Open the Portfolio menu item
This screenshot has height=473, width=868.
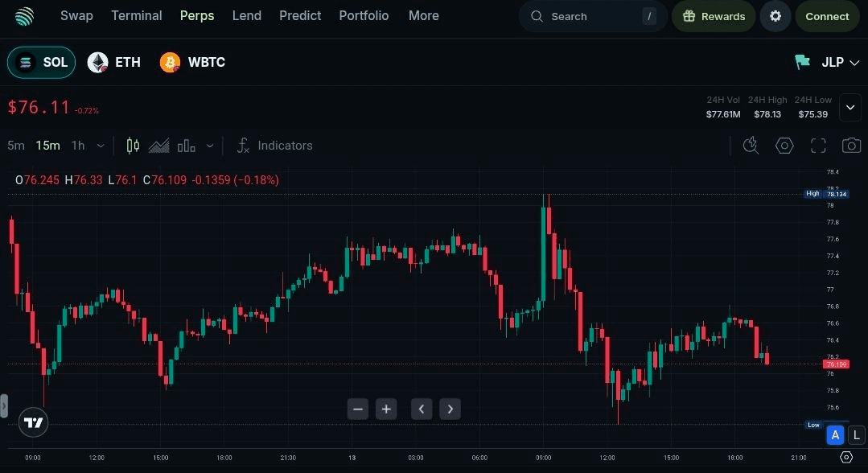tap(364, 15)
